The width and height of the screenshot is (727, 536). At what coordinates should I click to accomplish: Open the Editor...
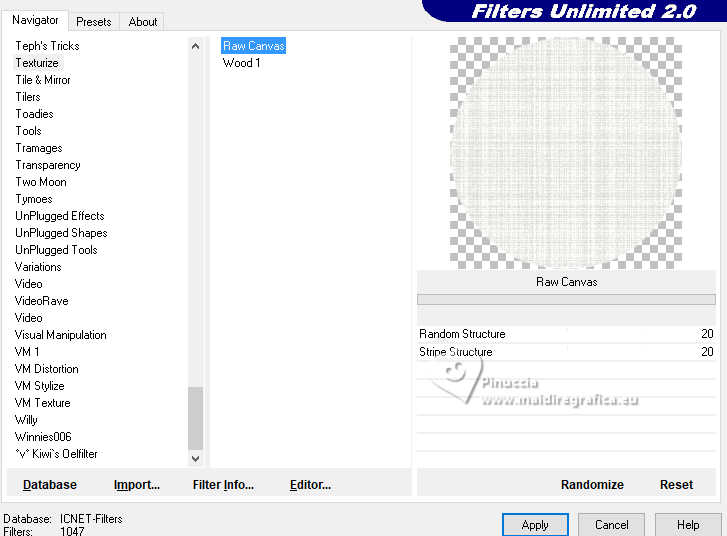[310, 485]
